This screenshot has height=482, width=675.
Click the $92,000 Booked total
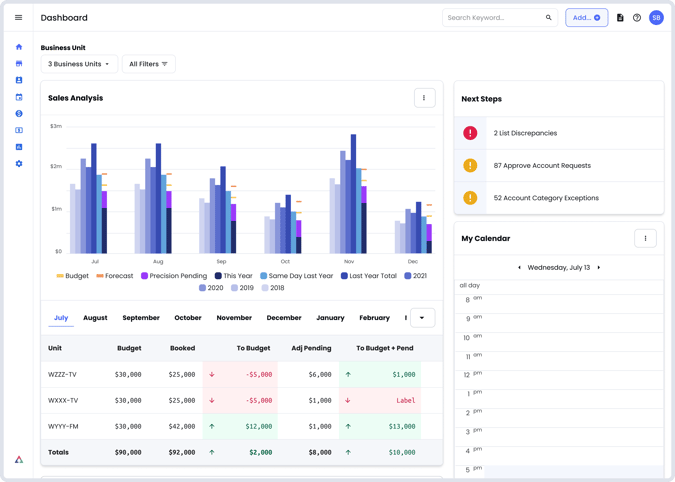coord(182,452)
